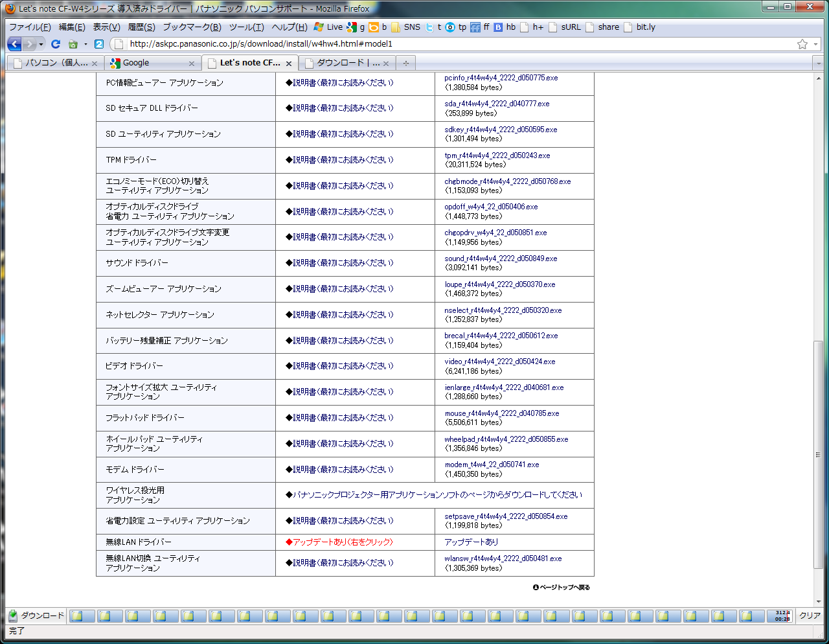Download video_r4t4w4y4_2222_d050424.exe
The height and width of the screenshot is (644, 829).
(500, 362)
